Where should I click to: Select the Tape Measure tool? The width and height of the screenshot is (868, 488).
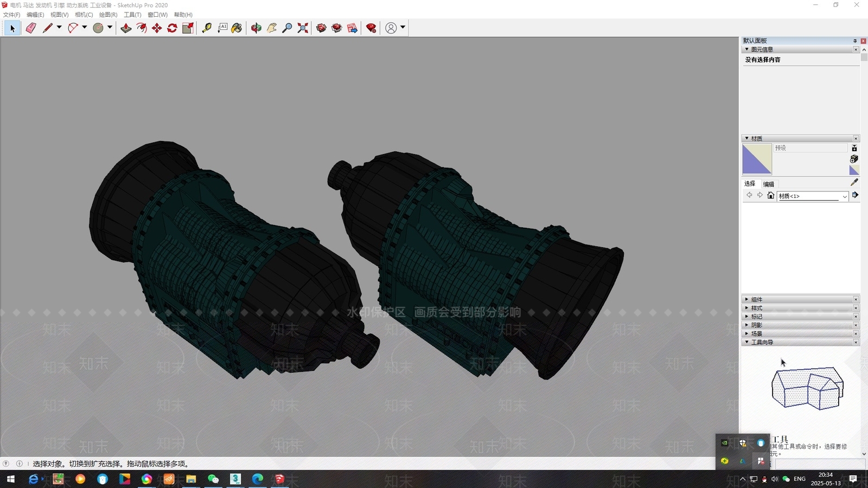pyautogui.click(x=207, y=28)
